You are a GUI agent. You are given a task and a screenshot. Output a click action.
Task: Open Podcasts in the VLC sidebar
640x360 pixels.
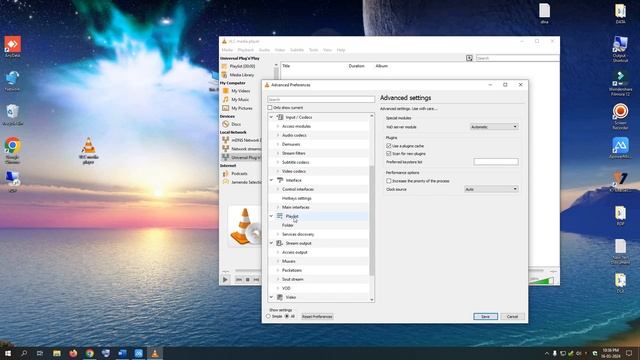239,173
